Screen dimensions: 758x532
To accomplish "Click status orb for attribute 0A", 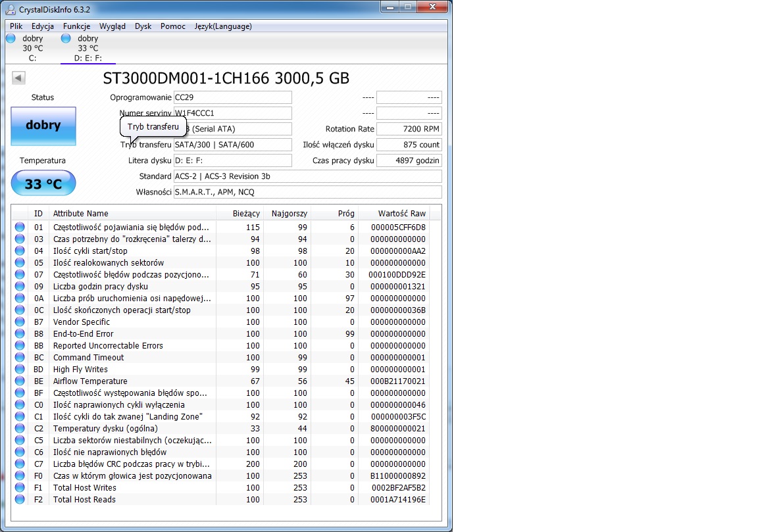I will click(x=20, y=298).
